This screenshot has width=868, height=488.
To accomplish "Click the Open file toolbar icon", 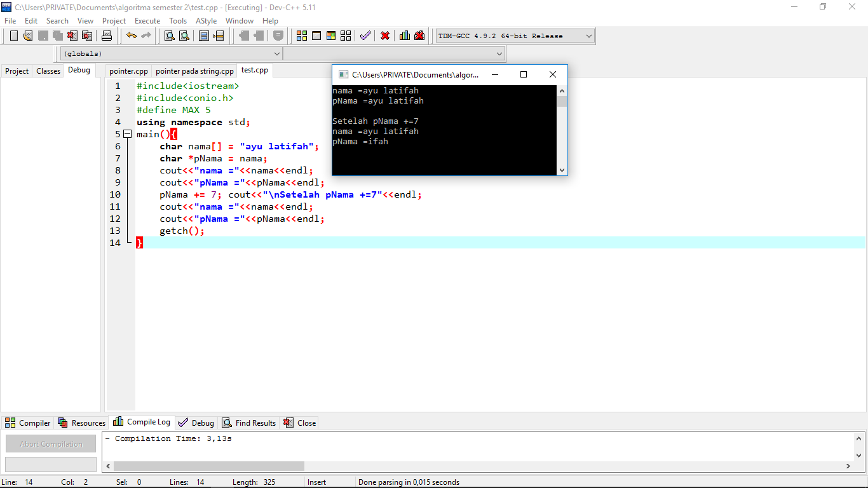I will [28, 36].
